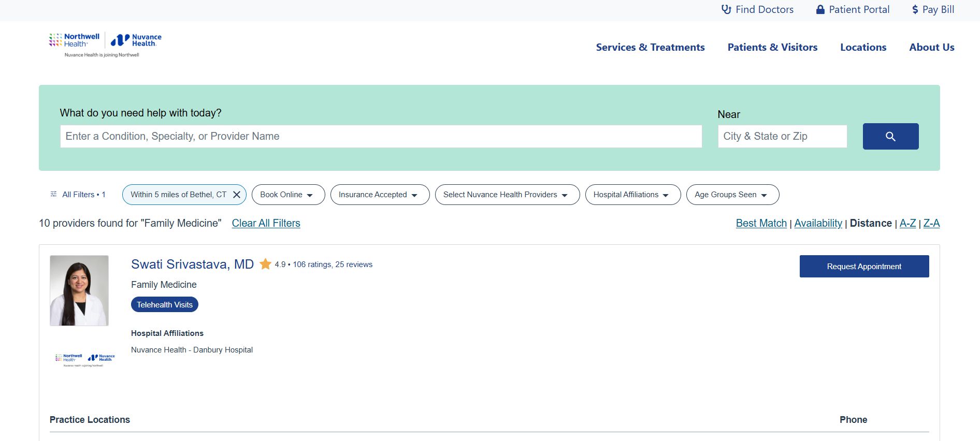
Task: Sort results by Availability
Action: coord(818,223)
